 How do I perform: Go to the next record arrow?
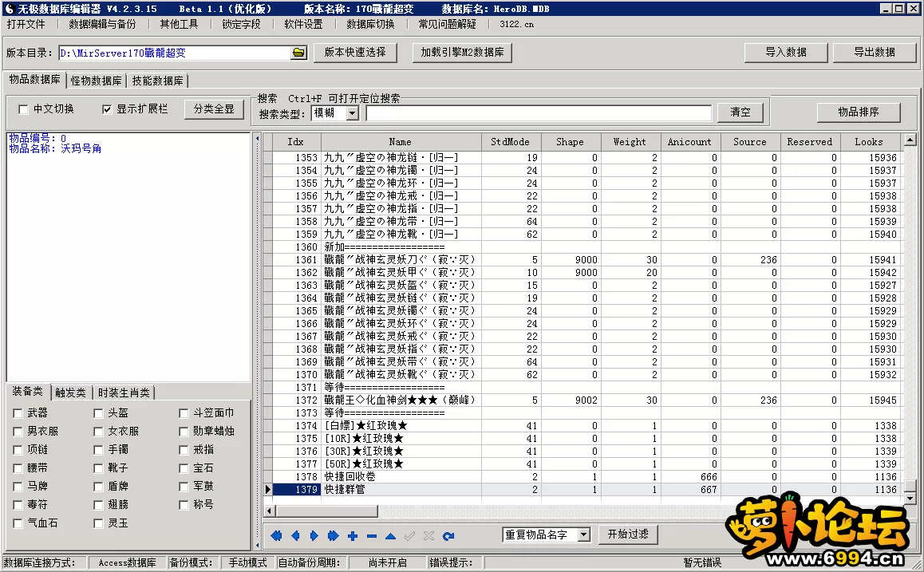point(314,535)
